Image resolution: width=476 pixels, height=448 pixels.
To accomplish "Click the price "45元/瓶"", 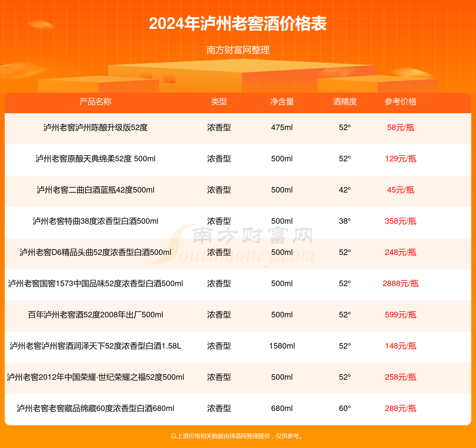I will (401, 190).
